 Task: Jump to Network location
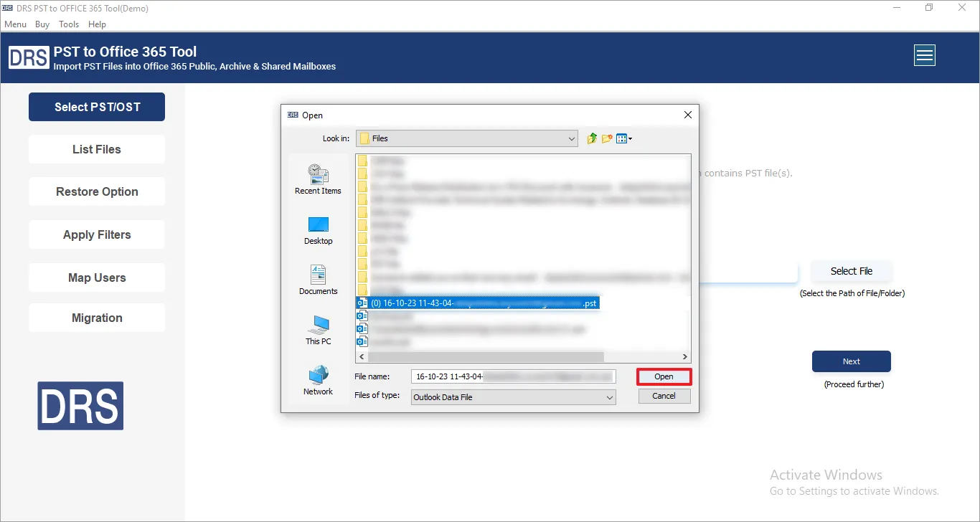tap(318, 381)
